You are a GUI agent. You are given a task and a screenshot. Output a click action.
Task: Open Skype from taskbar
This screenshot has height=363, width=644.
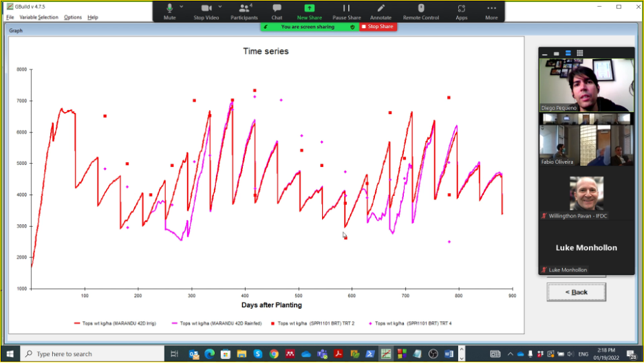258,354
